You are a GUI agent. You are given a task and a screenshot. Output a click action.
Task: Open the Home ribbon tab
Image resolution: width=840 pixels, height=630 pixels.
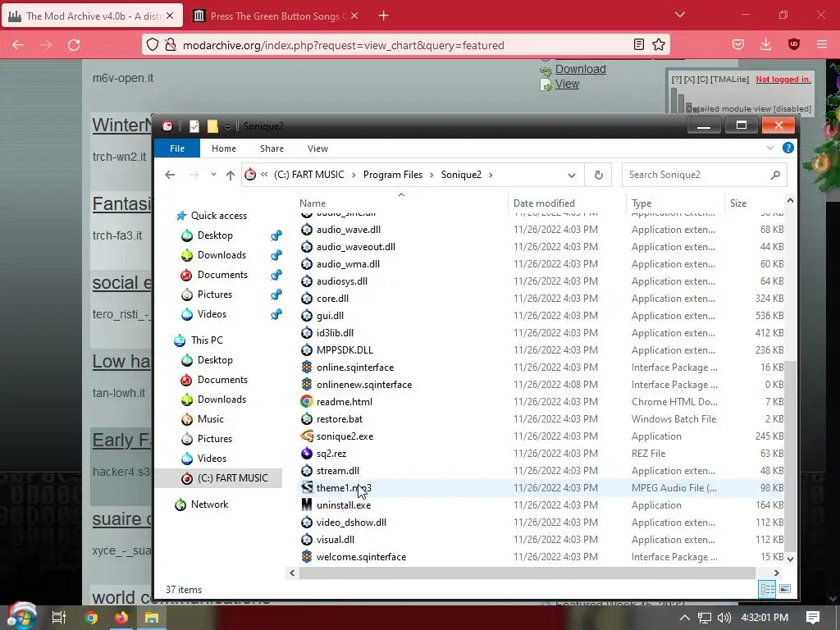223,148
